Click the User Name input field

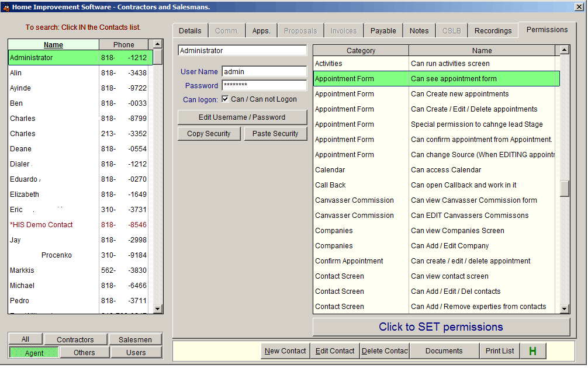(x=264, y=72)
